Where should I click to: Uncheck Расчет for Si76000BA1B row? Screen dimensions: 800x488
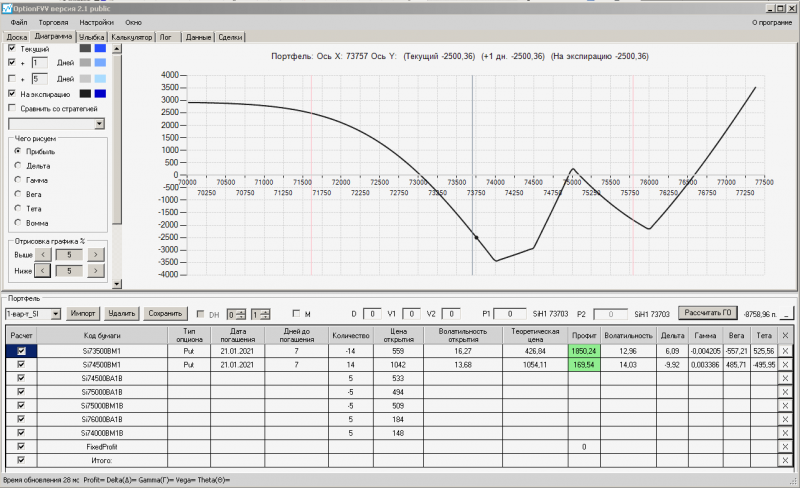tap(21, 419)
